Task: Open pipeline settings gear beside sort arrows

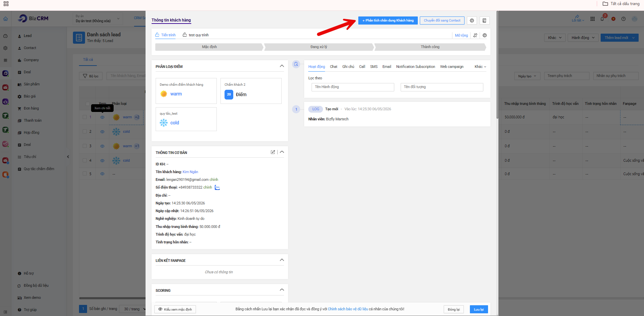Action: (x=485, y=35)
